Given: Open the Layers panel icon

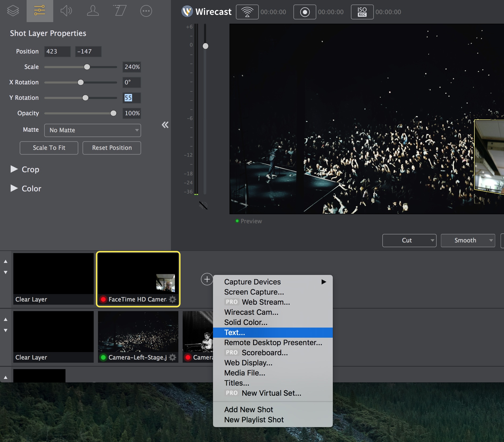Looking at the screenshot, I should (13, 11).
